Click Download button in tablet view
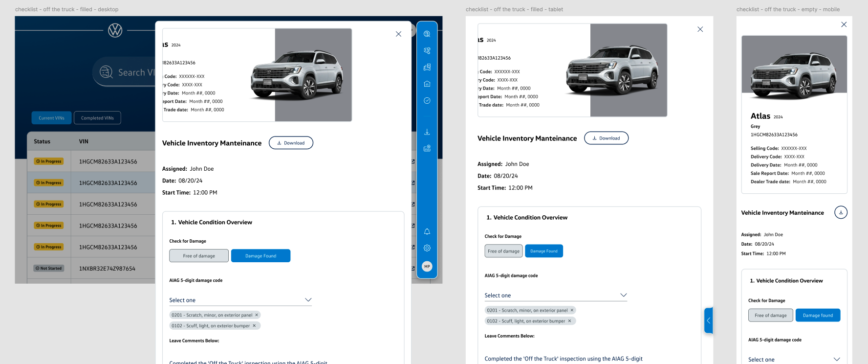868x364 pixels. [606, 138]
